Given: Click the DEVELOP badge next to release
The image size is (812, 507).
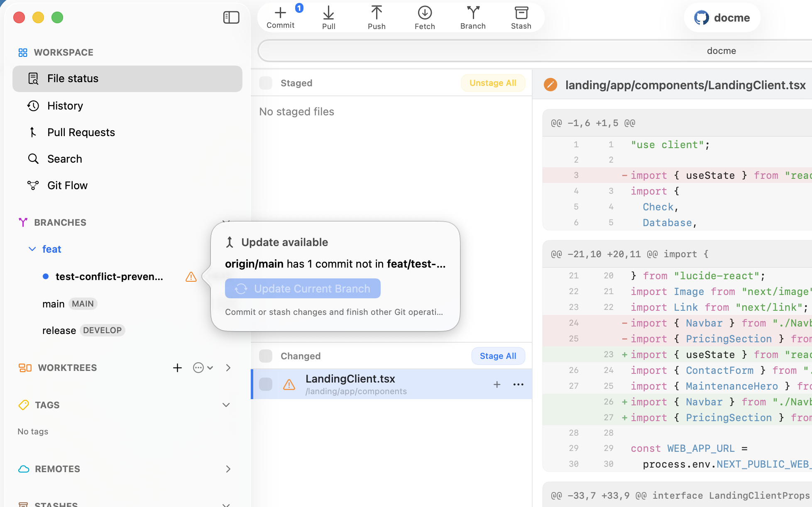Looking at the screenshot, I should [102, 330].
